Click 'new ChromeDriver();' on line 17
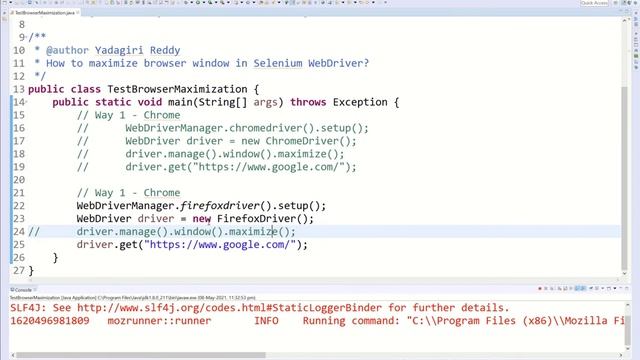This screenshot has width=640, height=360. pos(299,141)
